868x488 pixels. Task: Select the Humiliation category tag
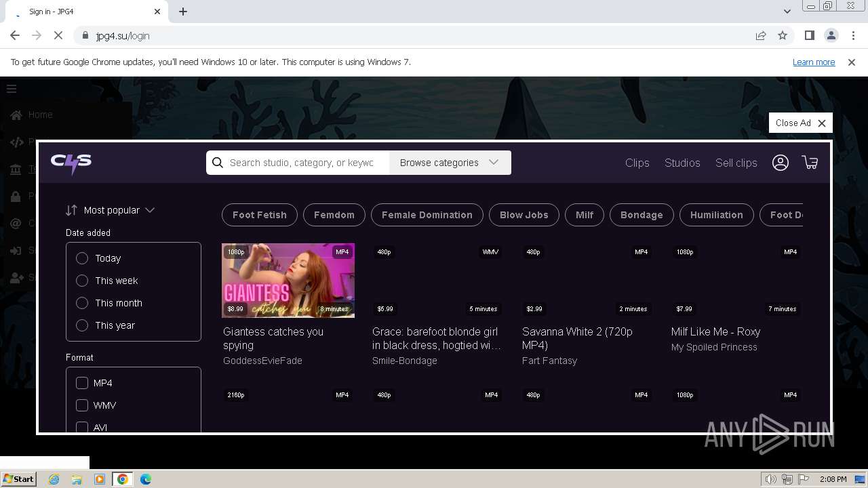716,215
